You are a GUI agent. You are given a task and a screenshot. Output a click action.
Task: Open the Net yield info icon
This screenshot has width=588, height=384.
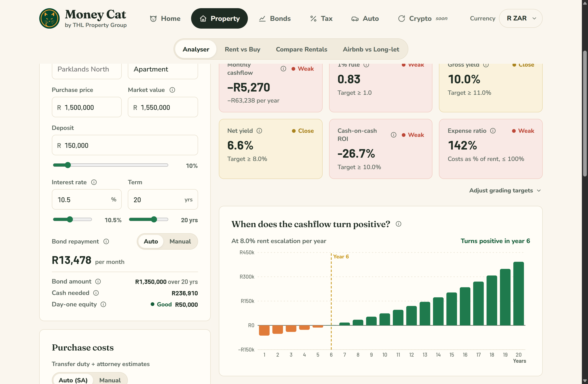click(x=259, y=131)
